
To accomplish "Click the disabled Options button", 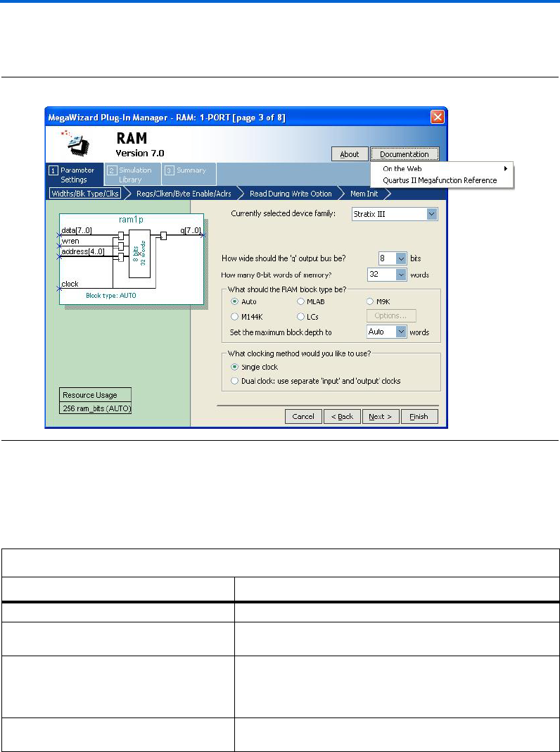I will coord(391,316).
